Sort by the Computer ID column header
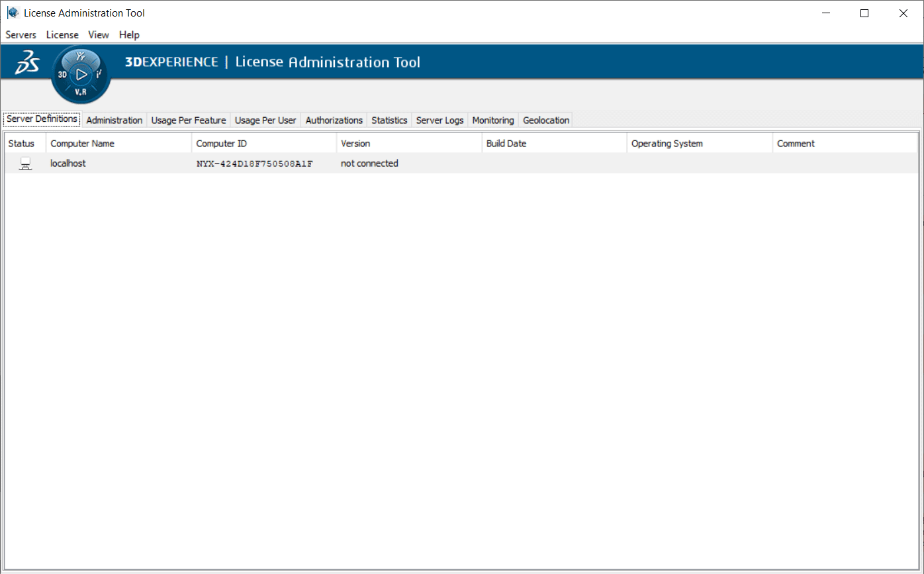Image resolution: width=924 pixels, height=574 pixels. (265, 143)
